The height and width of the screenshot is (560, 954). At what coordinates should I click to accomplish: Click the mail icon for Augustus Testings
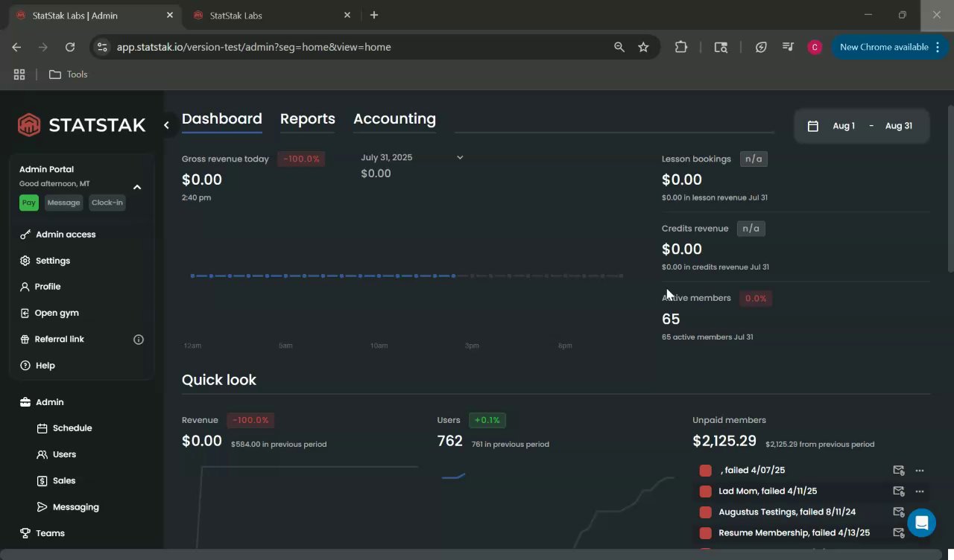[899, 512]
